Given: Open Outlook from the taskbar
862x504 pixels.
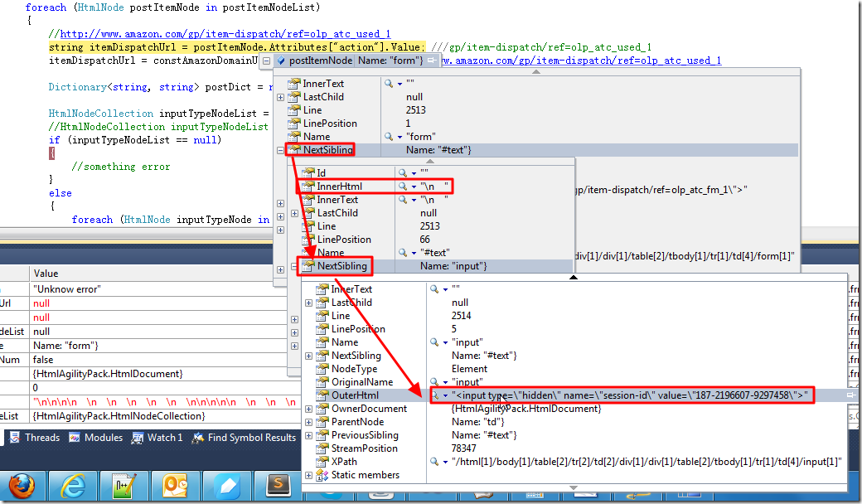Looking at the screenshot, I should (176, 487).
